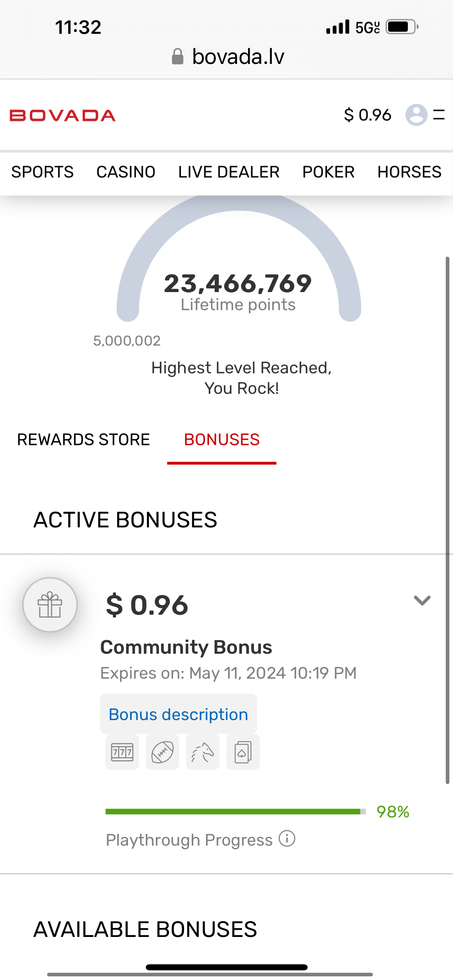Screen dimensions: 453x980
Task: Open the Poker section
Action: [328, 172]
